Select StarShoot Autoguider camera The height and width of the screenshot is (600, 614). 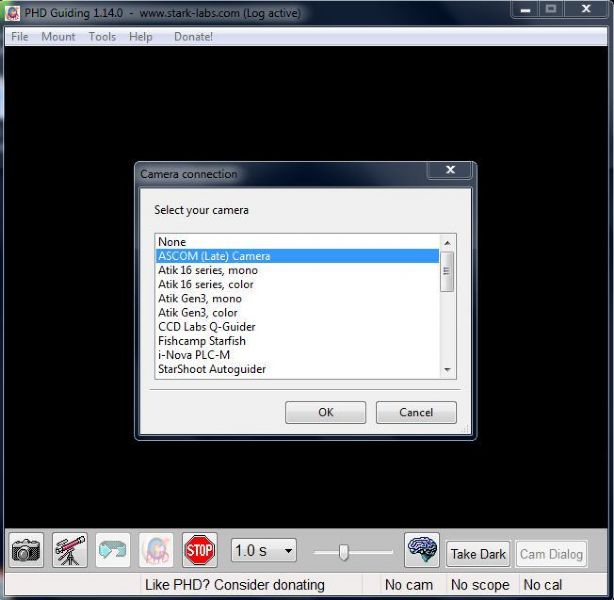(297, 369)
